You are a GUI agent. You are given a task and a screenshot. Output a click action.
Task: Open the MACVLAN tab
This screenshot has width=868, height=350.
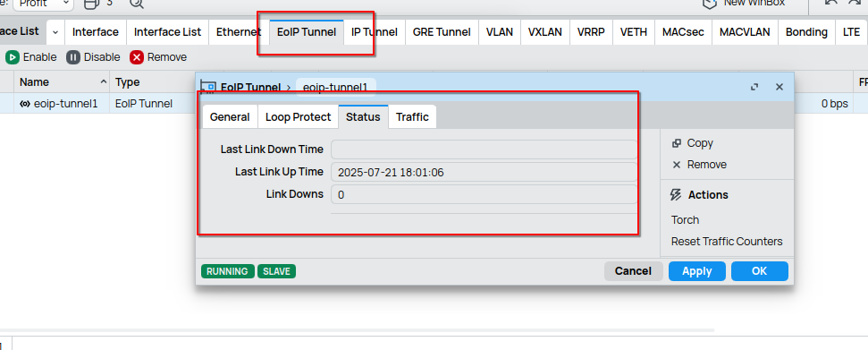[745, 32]
